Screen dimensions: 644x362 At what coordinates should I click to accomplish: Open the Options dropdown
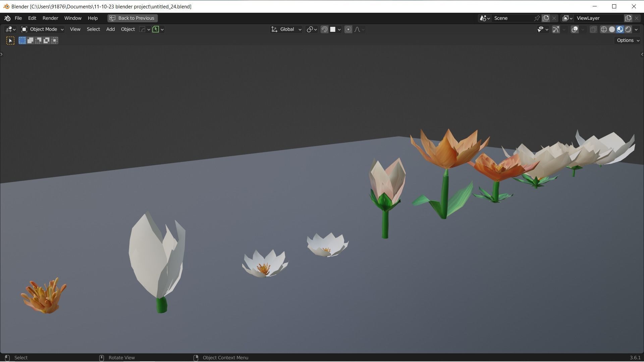pyautogui.click(x=628, y=41)
